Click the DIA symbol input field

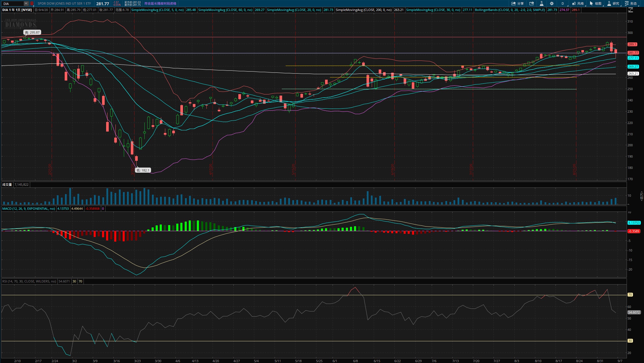[13, 3]
